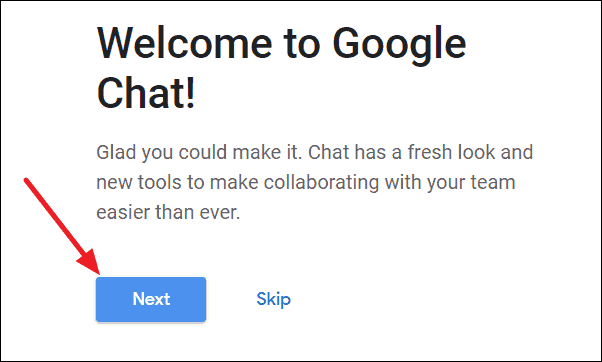Screen dimensions: 602x362
Task: Click the word 'to' in the heading
Action: pyautogui.click(x=302, y=43)
